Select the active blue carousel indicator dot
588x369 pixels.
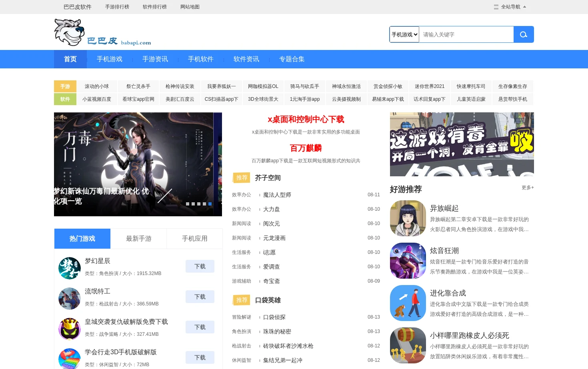click(x=210, y=204)
